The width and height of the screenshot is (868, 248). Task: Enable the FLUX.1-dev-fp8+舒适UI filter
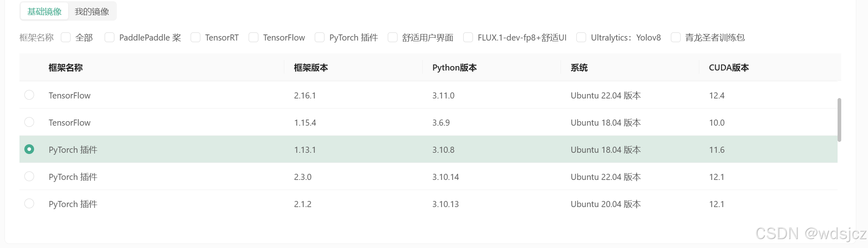[468, 37]
